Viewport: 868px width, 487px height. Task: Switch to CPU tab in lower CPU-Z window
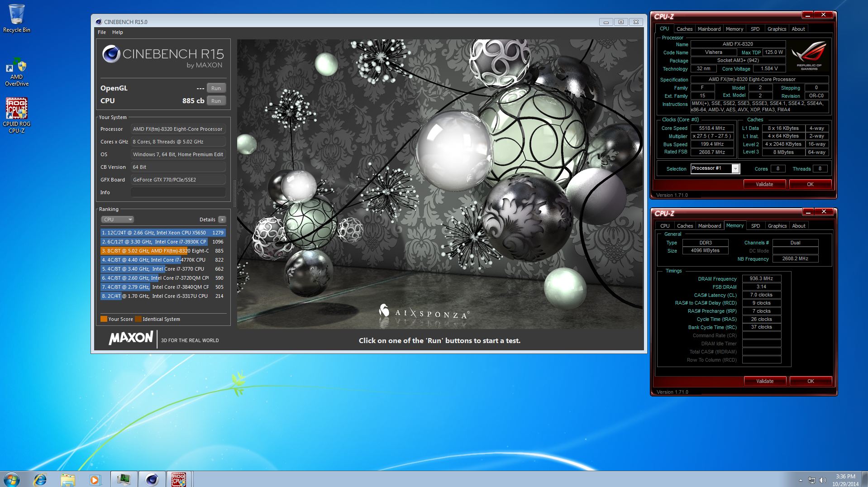coord(665,226)
